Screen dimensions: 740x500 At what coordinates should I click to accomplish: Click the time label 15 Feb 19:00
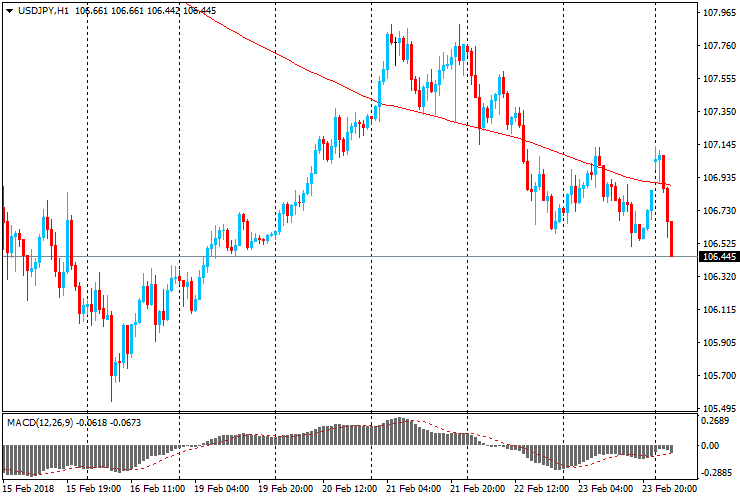tap(93, 489)
